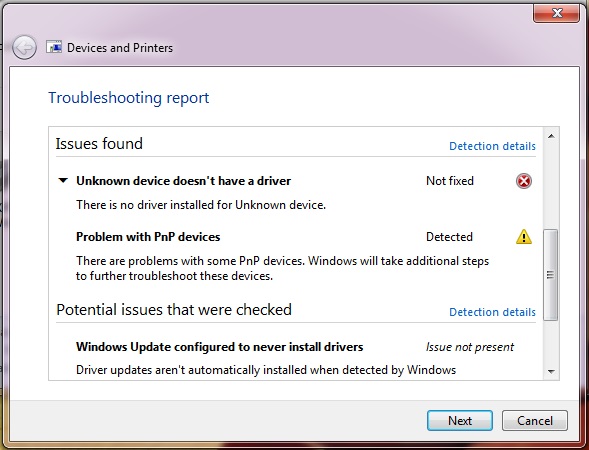Click the Devices and Printers title icon
Screen dimensions: 589x450
point(54,47)
